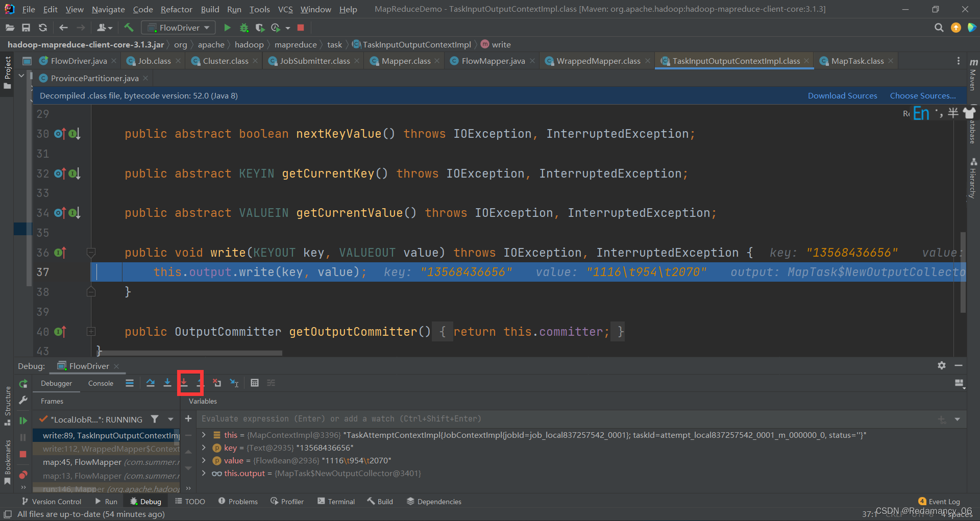Screen dimensions: 980x521
Task: Click the Show Execution Point icon
Action: click(130, 383)
